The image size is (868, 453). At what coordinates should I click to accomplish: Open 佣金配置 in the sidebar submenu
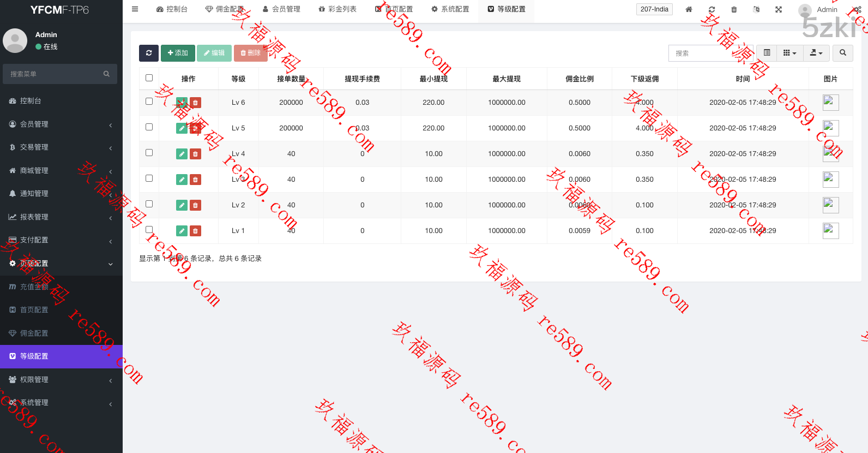point(61,333)
